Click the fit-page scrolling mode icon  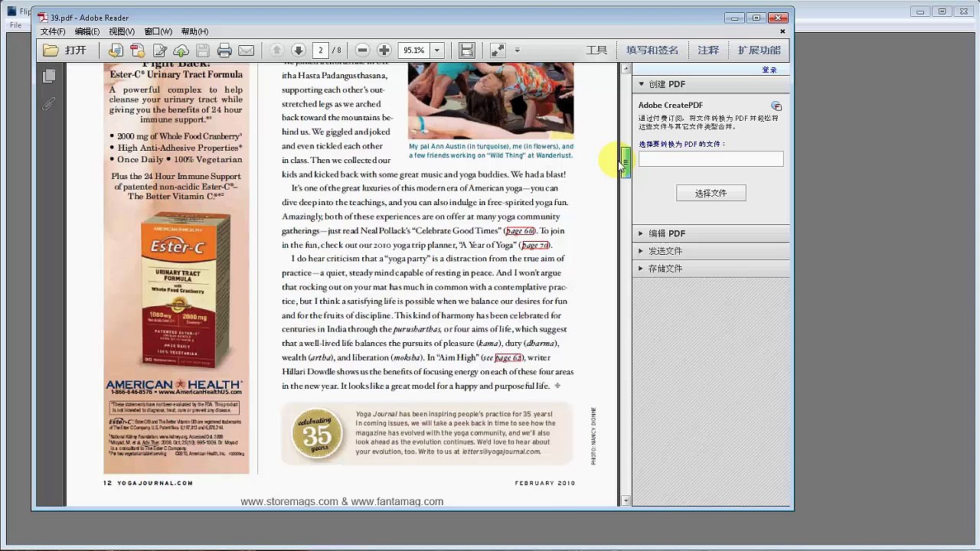tap(466, 51)
